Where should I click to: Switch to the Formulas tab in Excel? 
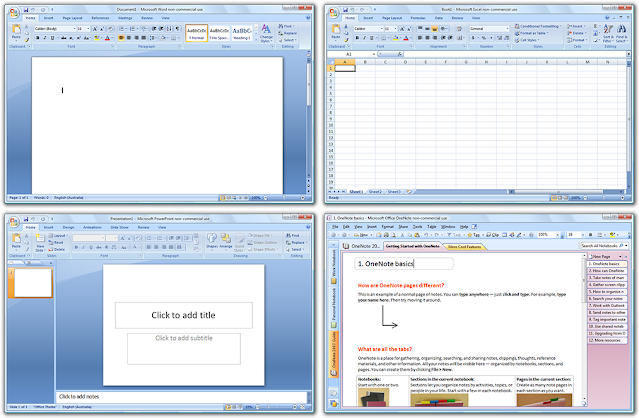click(x=418, y=18)
